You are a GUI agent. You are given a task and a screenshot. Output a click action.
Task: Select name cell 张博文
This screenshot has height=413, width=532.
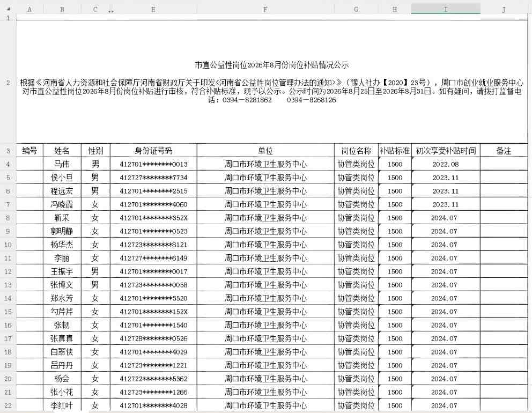(x=62, y=285)
